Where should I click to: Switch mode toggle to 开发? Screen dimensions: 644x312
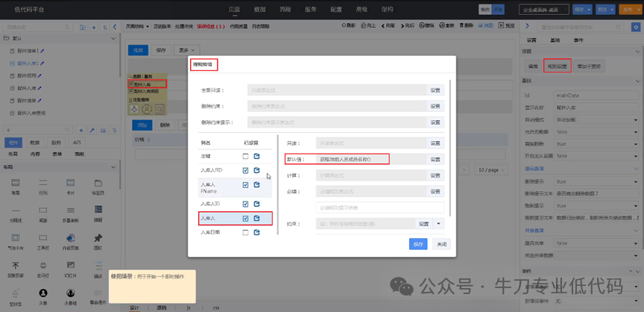coord(498,10)
